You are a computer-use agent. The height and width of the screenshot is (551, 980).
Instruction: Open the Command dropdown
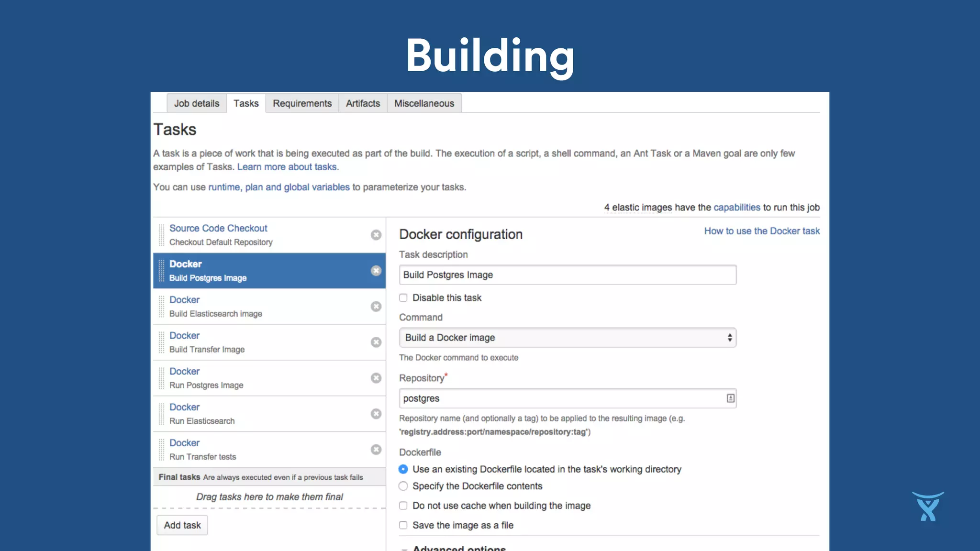click(568, 338)
